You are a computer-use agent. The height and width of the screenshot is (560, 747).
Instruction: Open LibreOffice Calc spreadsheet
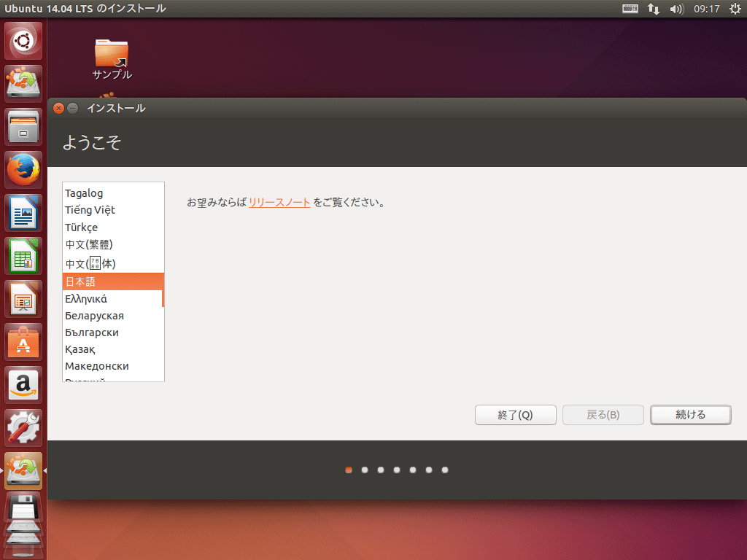[23, 256]
